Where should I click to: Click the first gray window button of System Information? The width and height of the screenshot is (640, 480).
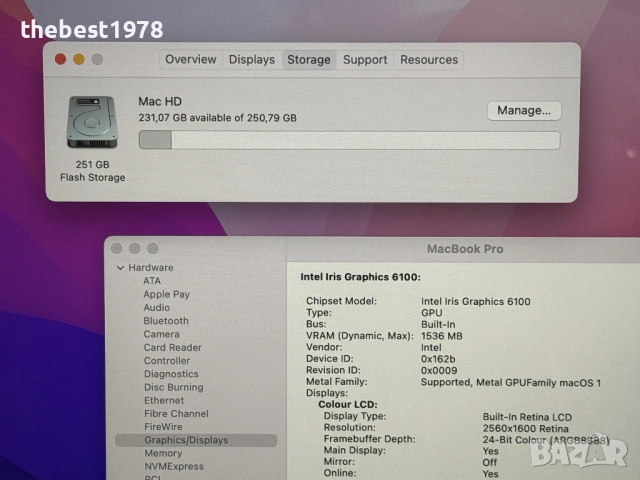point(116,248)
